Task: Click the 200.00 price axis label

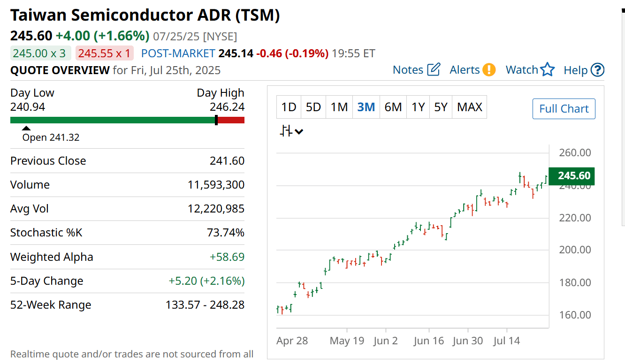Action: pos(575,250)
